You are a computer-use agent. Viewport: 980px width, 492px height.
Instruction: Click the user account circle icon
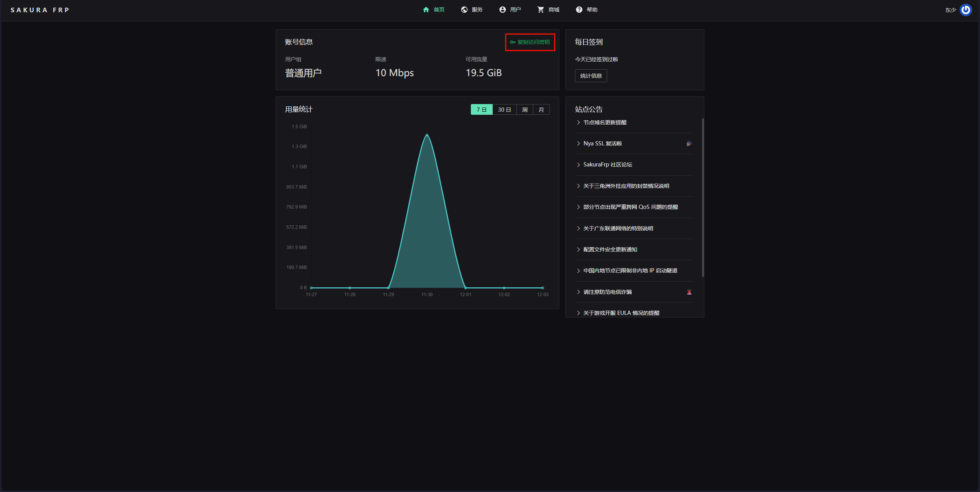(502, 10)
